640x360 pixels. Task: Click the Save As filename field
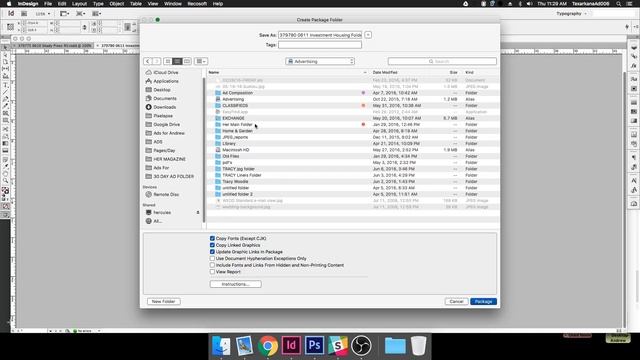point(320,35)
